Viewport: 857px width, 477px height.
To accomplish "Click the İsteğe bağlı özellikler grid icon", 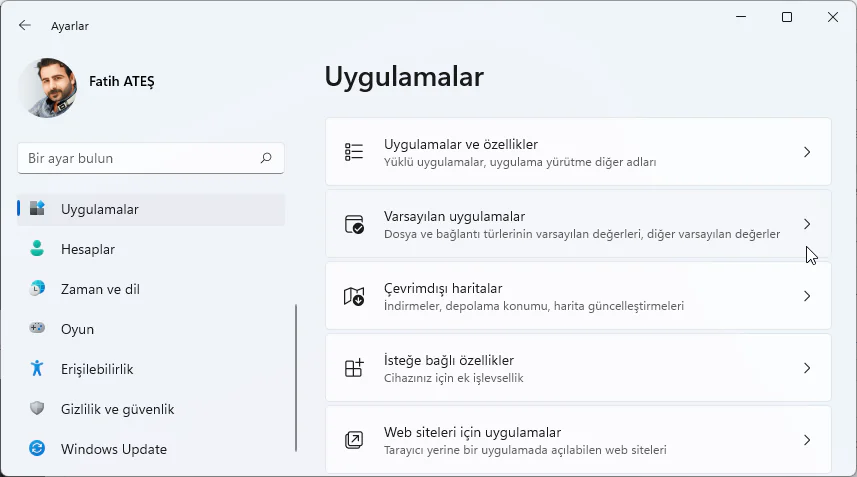I will tap(354, 368).
